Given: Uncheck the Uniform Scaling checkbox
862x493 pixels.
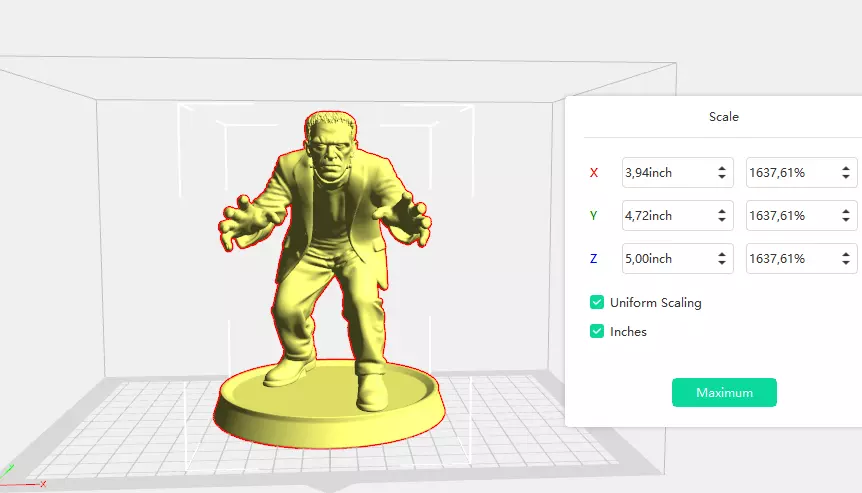Looking at the screenshot, I should coord(596,302).
